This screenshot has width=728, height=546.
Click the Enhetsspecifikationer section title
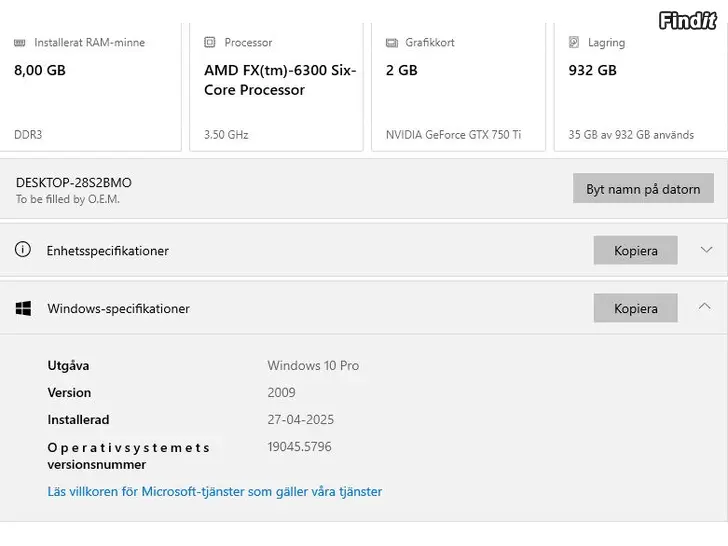click(107, 251)
